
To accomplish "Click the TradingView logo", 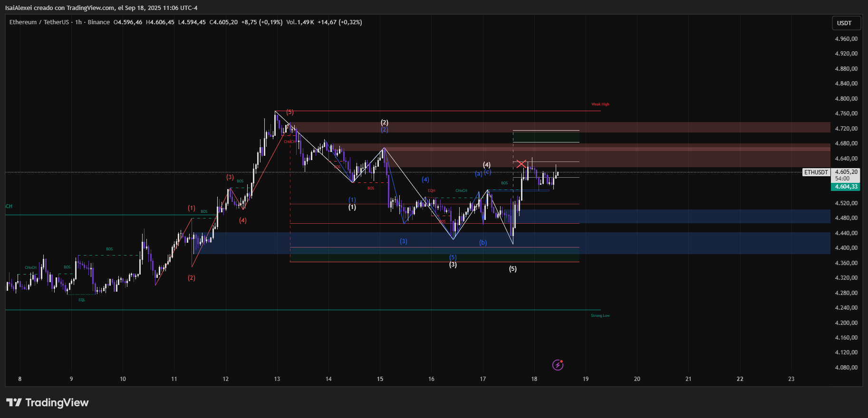I will 47,403.
